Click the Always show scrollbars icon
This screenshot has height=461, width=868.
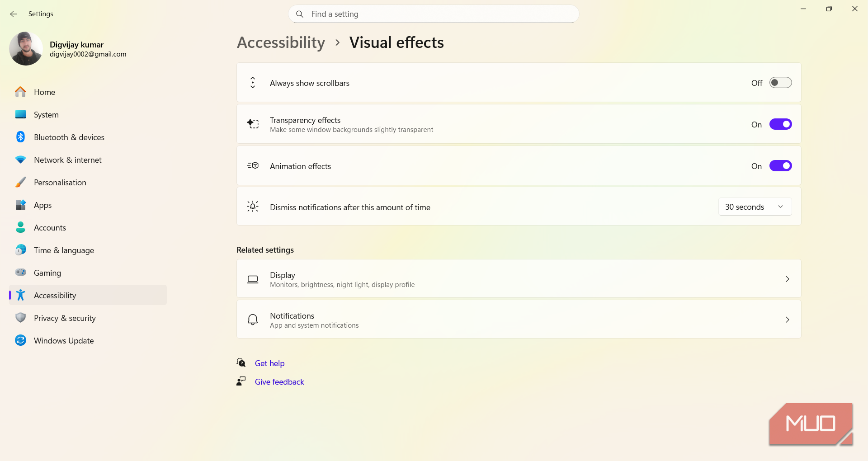253,82
